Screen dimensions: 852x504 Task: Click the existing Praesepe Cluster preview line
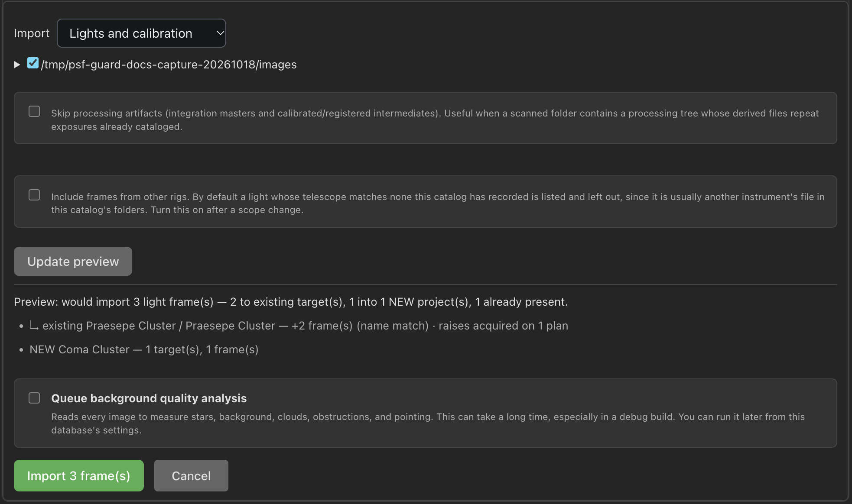pos(299,326)
